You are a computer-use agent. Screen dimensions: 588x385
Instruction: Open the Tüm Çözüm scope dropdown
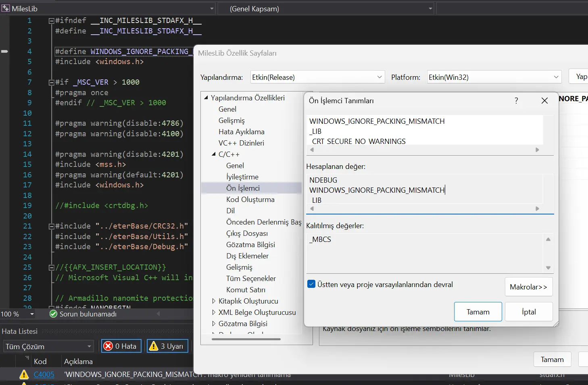[x=89, y=346]
